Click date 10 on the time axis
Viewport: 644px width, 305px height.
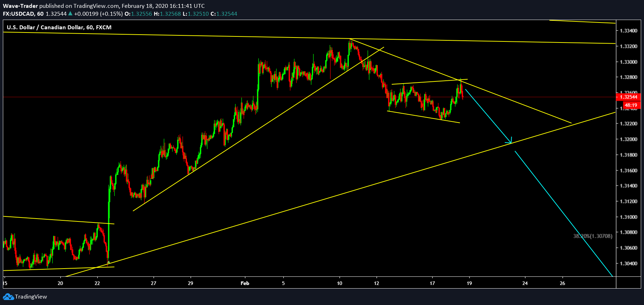coord(340,283)
